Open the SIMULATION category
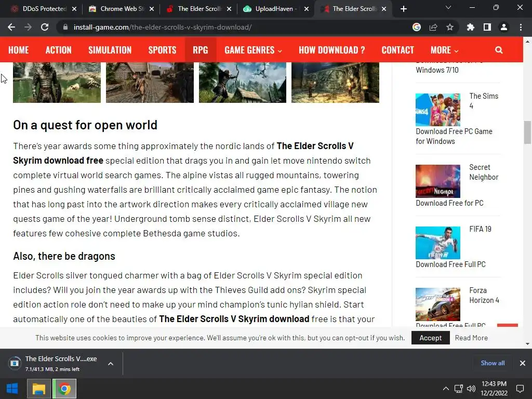532x399 pixels. tap(110, 50)
